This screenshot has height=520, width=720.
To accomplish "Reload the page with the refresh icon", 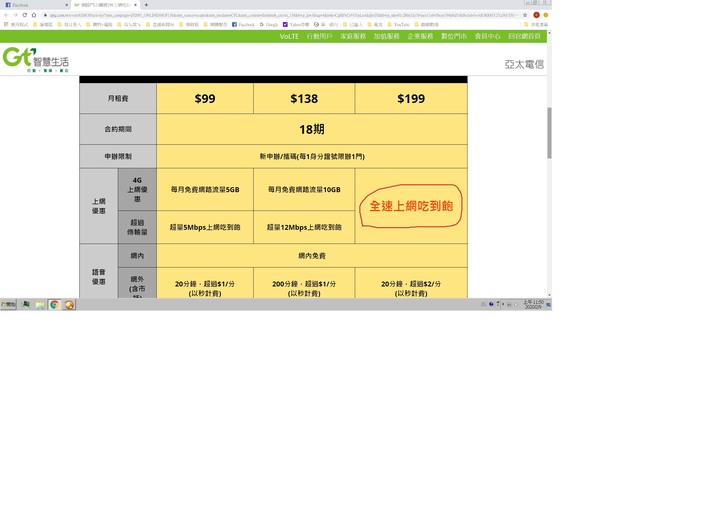I will coord(24,15).
